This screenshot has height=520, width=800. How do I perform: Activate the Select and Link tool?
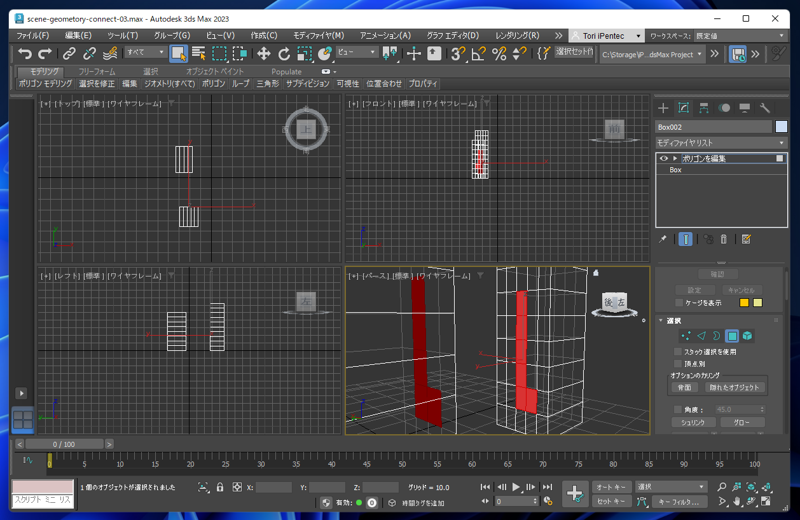point(69,53)
